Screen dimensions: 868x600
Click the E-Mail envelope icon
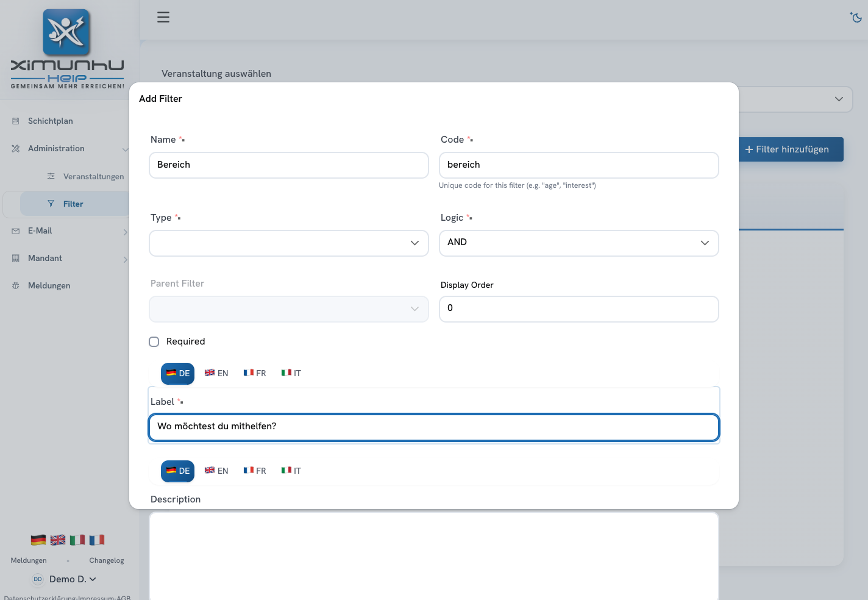click(x=16, y=231)
